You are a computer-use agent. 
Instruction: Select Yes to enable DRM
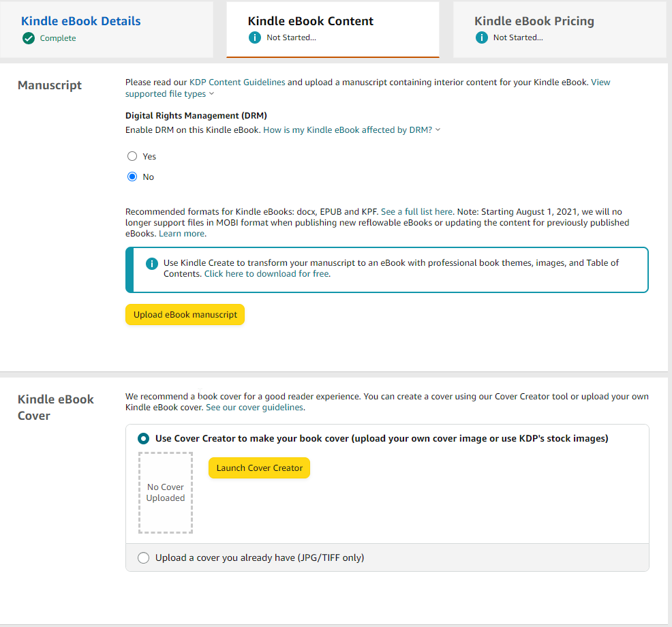[x=132, y=156]
